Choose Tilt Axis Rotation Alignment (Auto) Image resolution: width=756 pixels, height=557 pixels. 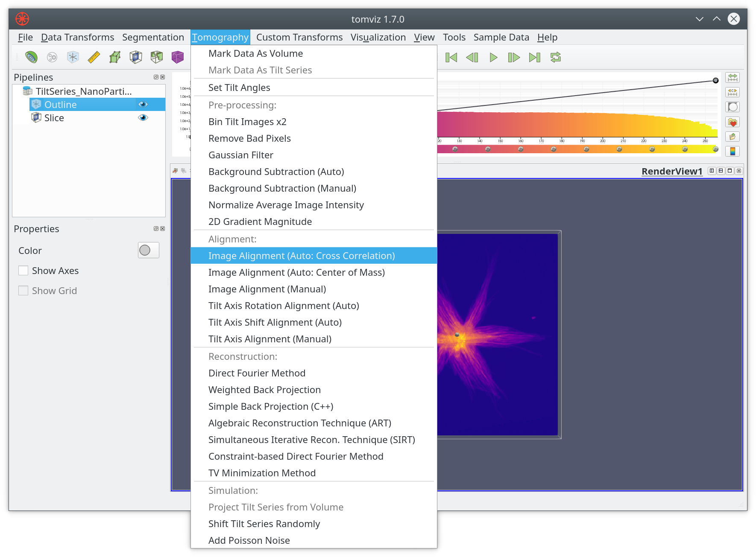(314, 306)
